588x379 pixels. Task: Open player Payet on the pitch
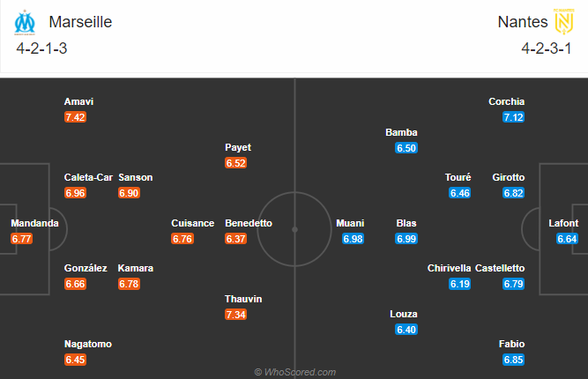[238, 147]
